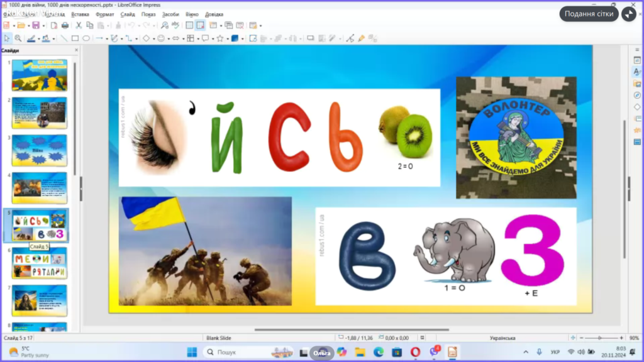Choose the Zoom & Pan magnifier tool
Image resolution: width=644 pixels, height=362 pixels.
pyautogui.click(x=18, y=38)
